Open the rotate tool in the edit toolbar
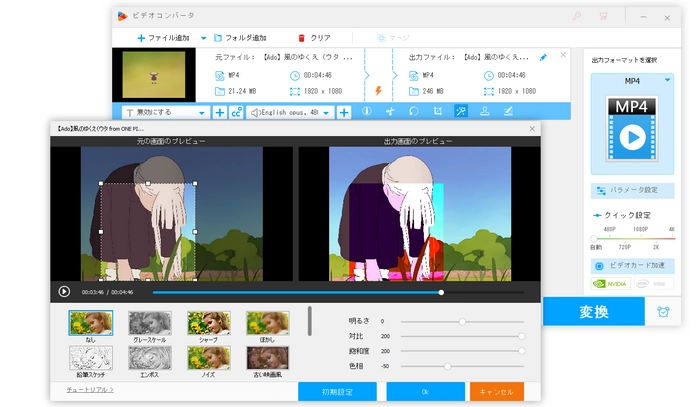 pos(414,112)
